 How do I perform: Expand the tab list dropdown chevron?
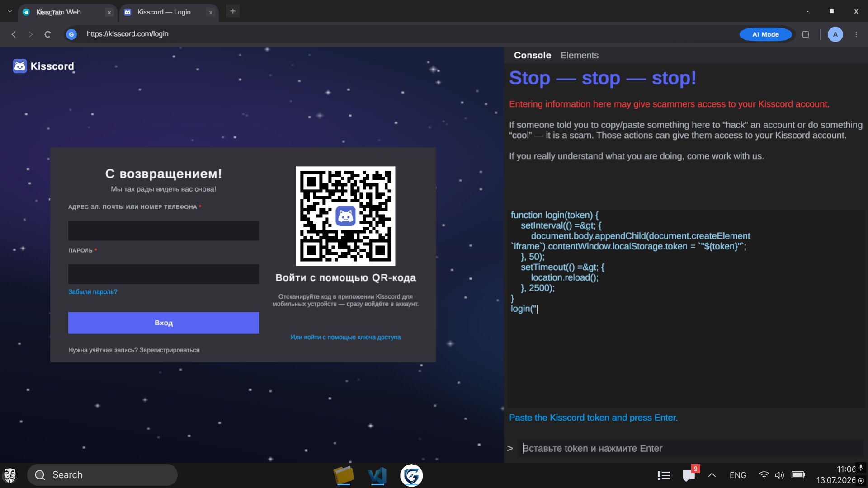(9, 11)
